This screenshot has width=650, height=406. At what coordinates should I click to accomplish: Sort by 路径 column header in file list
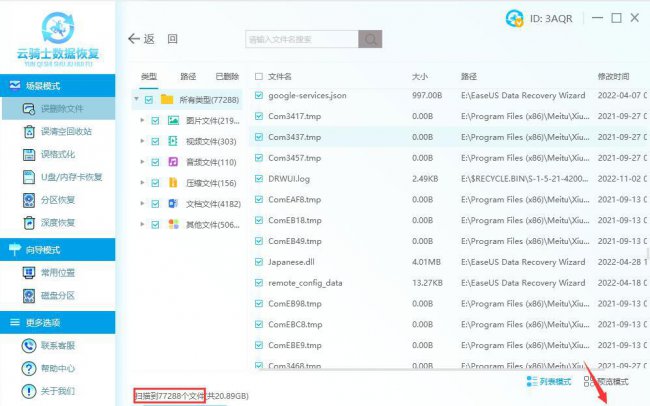pos(469,76)
